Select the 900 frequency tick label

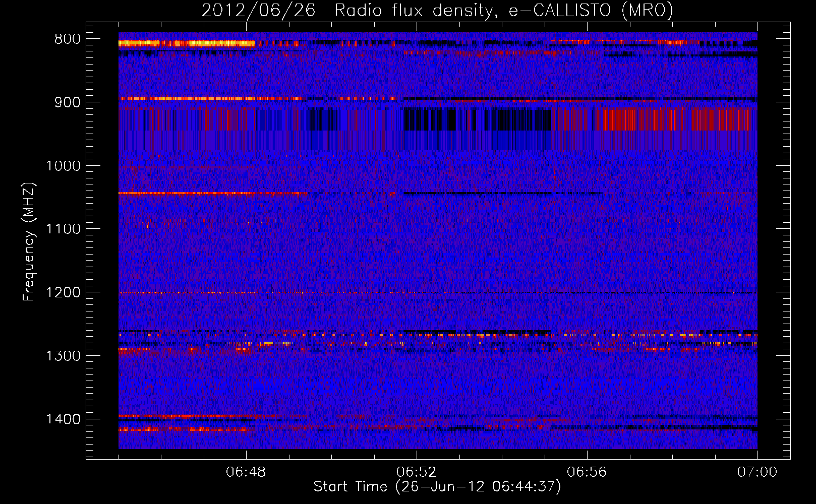[x=68, y=102]
